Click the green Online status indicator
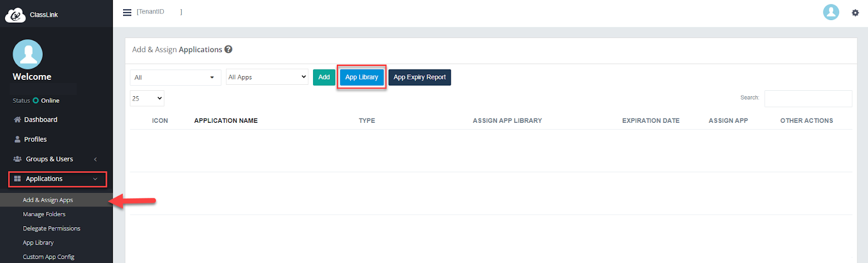868x263 pixels. tap(36, 101)
